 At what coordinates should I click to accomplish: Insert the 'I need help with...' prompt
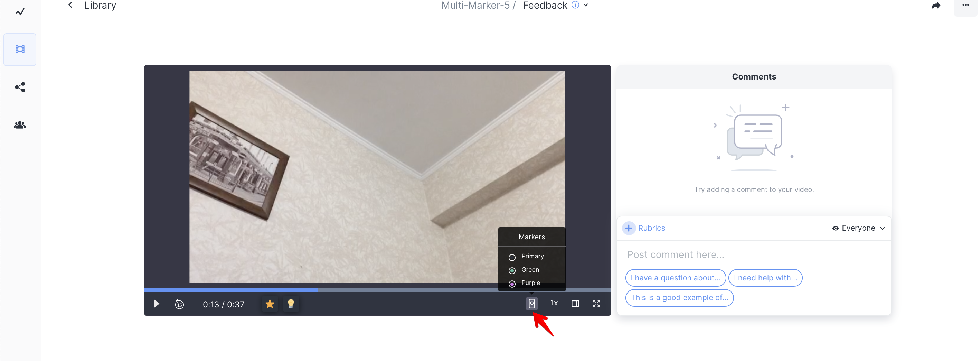click(x=765, y=278)
